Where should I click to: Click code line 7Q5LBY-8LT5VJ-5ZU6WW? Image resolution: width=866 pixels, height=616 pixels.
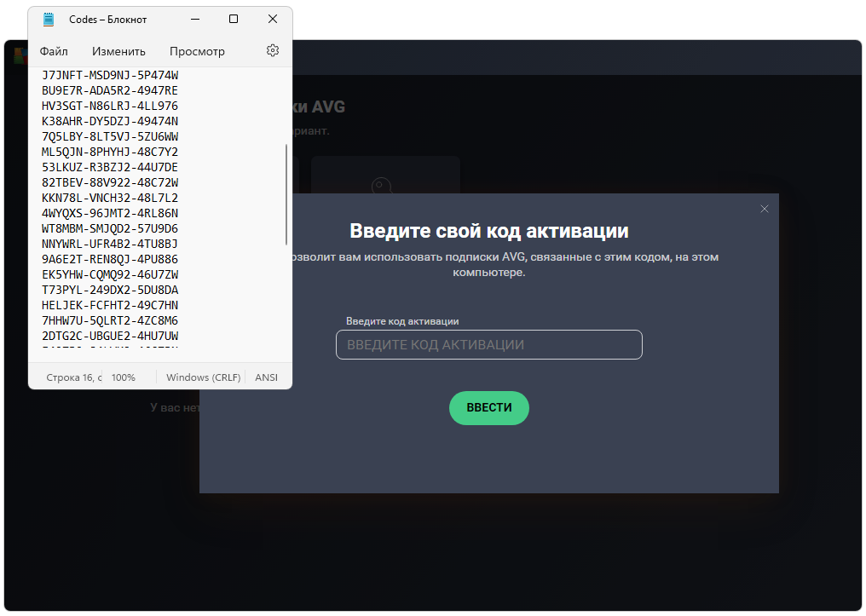pyautogui.click(x=110, y=136)
